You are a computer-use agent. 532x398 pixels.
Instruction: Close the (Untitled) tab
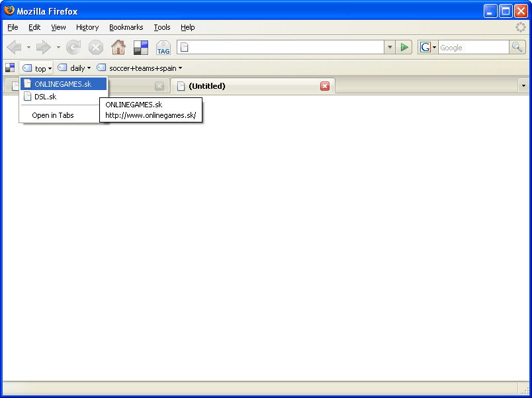tap(325, 86)
